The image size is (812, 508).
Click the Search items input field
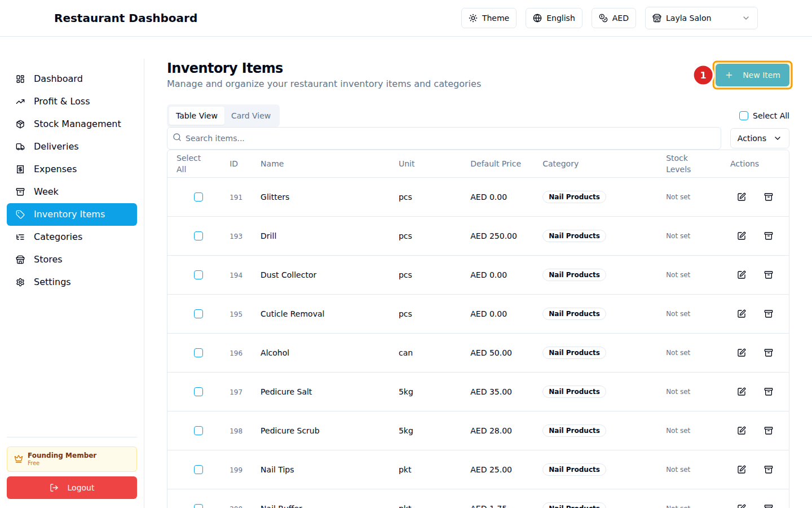444,138
